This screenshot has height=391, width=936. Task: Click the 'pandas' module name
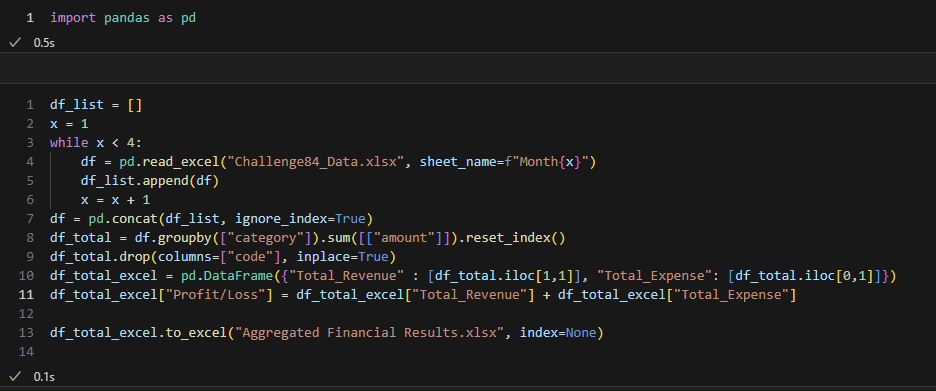coord(127,18)
